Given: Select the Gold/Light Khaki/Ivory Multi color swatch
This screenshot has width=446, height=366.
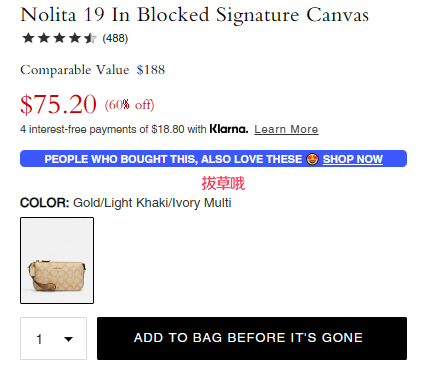Looking at the screenshot, I should point(57,260).
